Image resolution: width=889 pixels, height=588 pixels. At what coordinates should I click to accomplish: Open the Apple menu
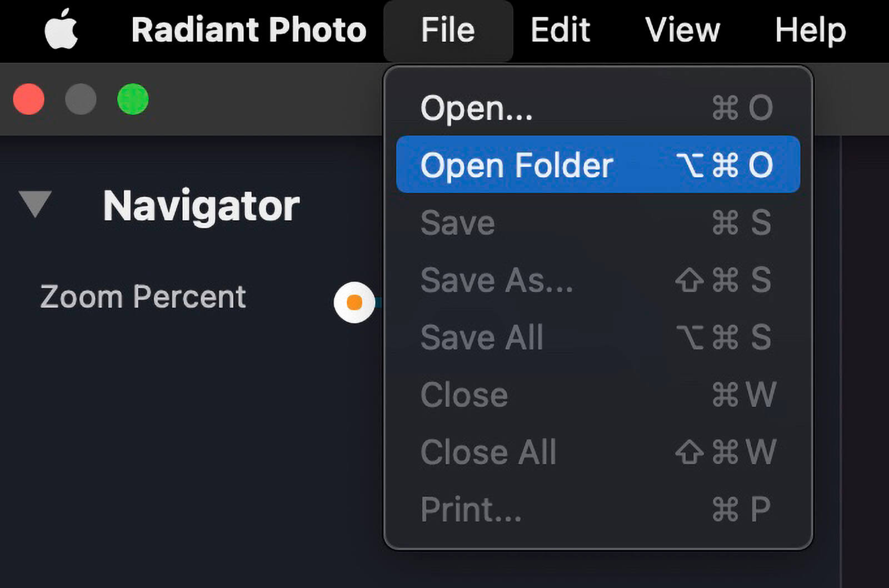(61, 29)
